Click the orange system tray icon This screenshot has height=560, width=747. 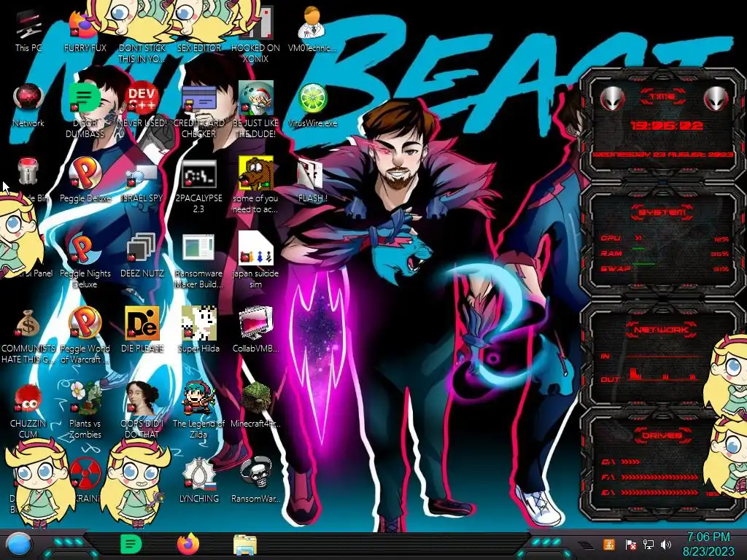point(609,544)
